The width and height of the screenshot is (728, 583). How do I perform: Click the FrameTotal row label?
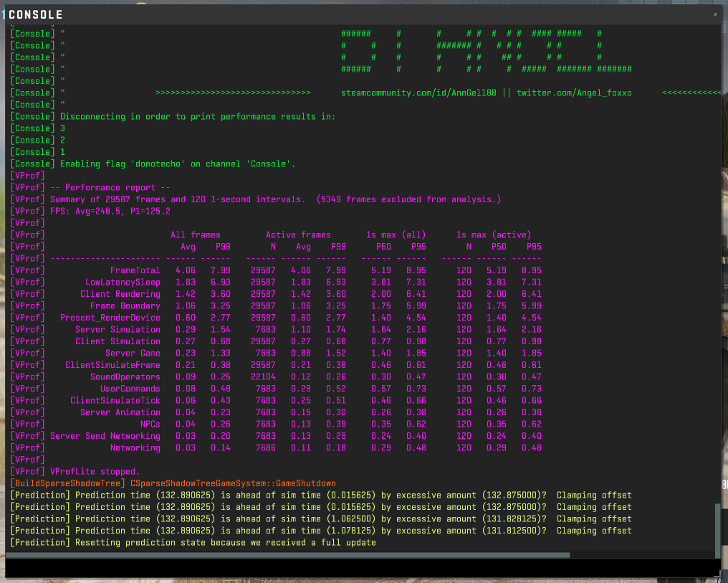point(135,270)
